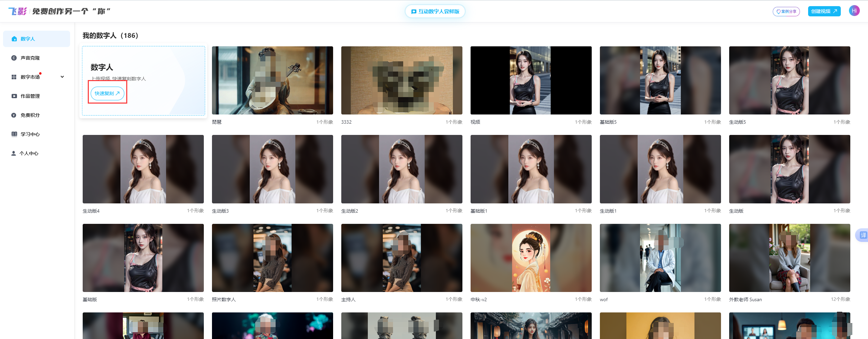Image resolution: width=868 pixels, height=339 pixels.
Task: Open the wof thumbnail
Action: [x=660, y=258]
